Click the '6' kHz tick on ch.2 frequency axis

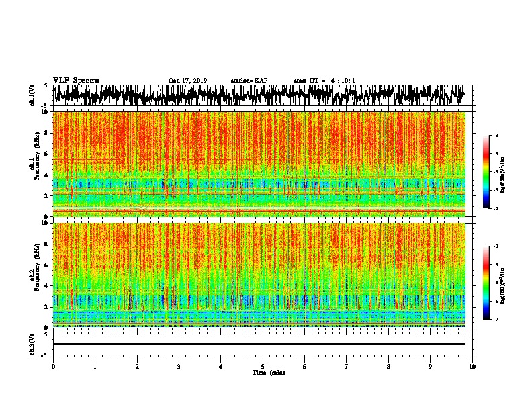point(47,265)
